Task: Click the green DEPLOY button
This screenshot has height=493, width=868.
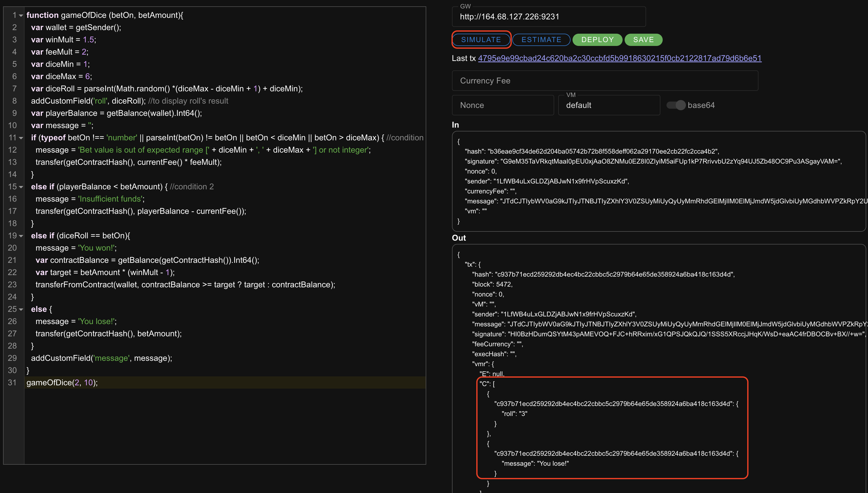Action: (597, 40)
